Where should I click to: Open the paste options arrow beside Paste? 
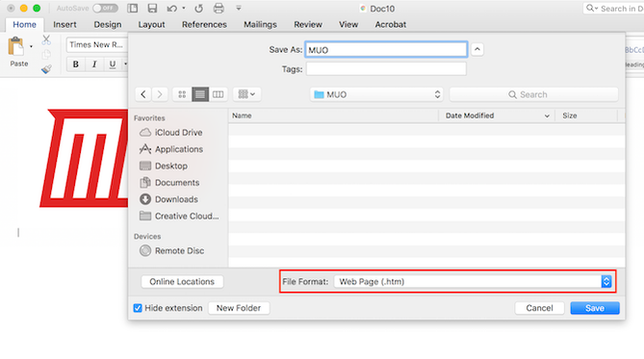tap(31, 46)
